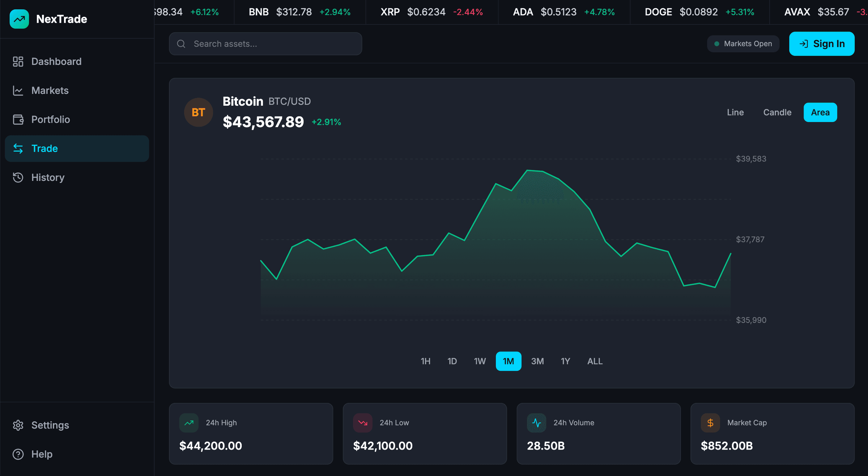The height and width of the screenshot is (476, 868).
Task: Click the Settings gear icon
Action: click(18, 425)
